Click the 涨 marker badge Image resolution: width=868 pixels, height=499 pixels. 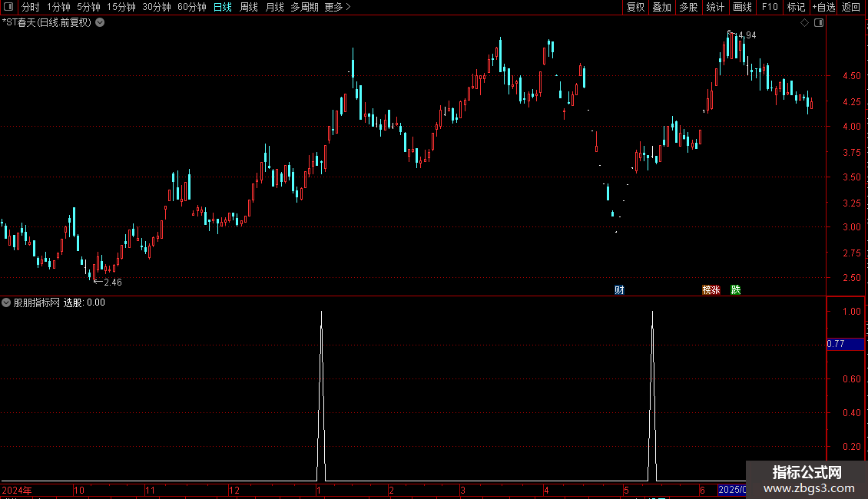[716, 290]
